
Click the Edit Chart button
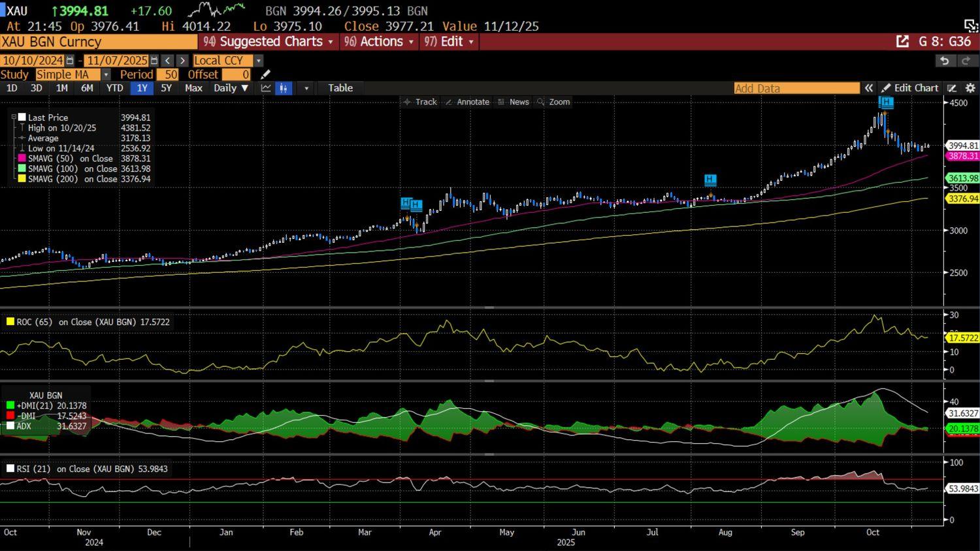pos(909,88)
